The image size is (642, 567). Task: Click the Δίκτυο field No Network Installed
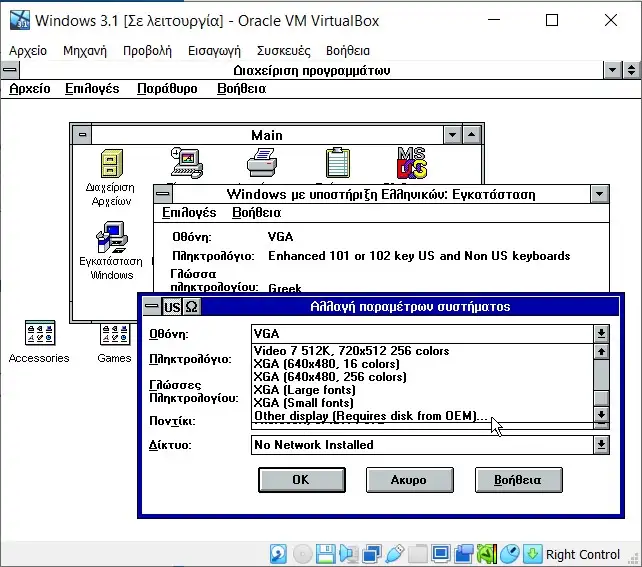point(422,445)
